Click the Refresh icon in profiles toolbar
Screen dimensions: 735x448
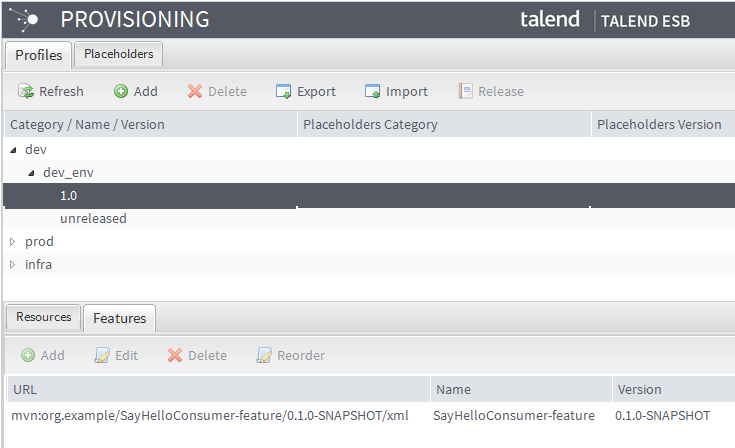(x=26, y=92)
